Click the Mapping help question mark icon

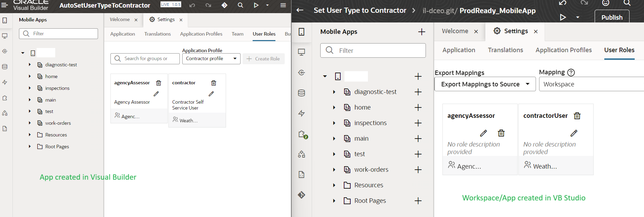pyautogui.click(x=571, y=73)
